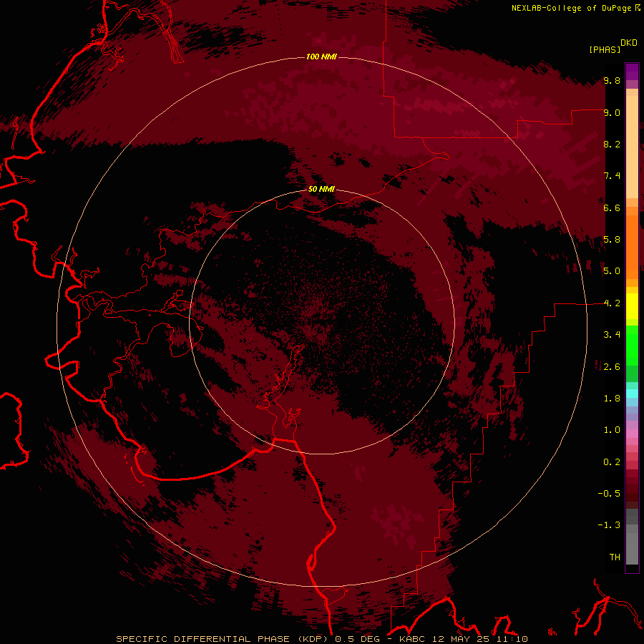Click the 1.8 legend value
Screen dimensions: 644x644
pyautogui.click(x=612, y=399)
